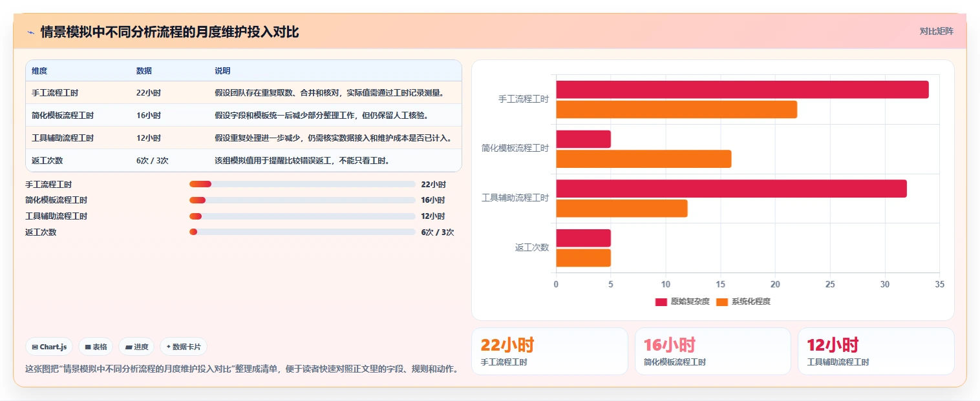Click the 22小时 value beside the progress bar
The width and height of the screenshot is (980, 401).
pos(433,185)
